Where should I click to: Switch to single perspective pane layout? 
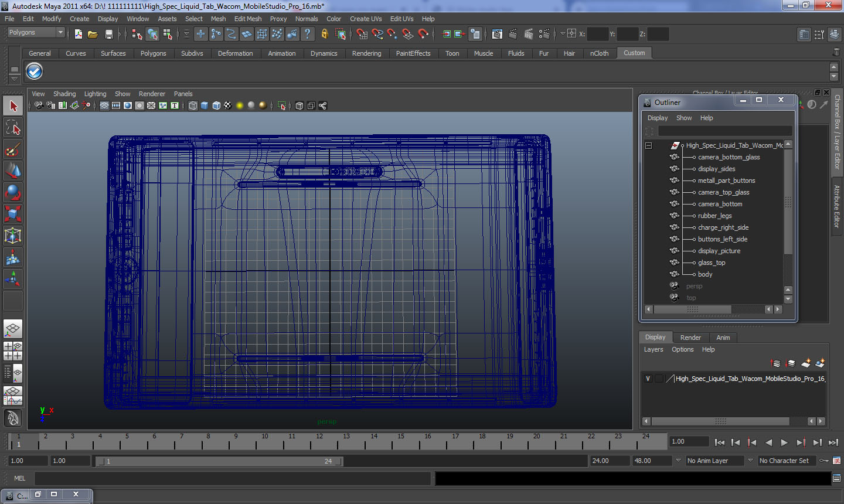point(13,329)
